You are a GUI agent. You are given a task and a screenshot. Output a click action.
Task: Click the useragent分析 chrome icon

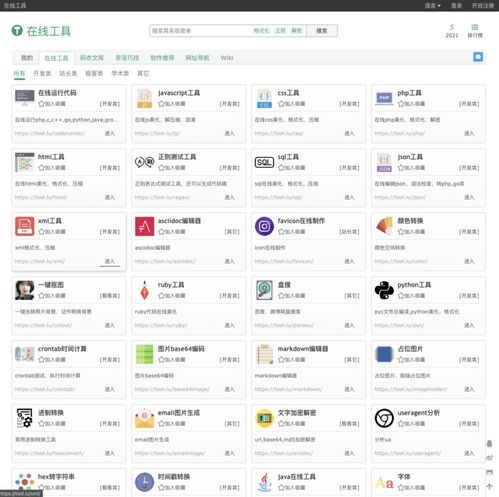click(x=384, y=418)
